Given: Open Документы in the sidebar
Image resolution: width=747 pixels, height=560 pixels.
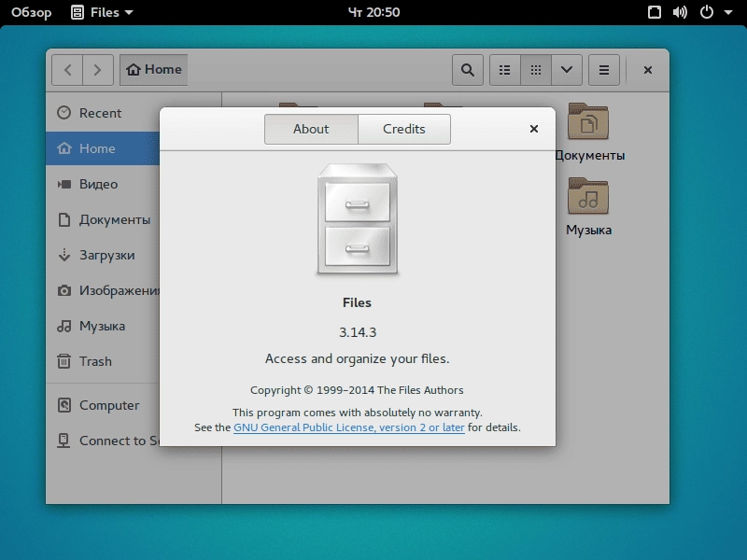Looking at the screenshot, I should pyautogui.click(x=103, y=219).
